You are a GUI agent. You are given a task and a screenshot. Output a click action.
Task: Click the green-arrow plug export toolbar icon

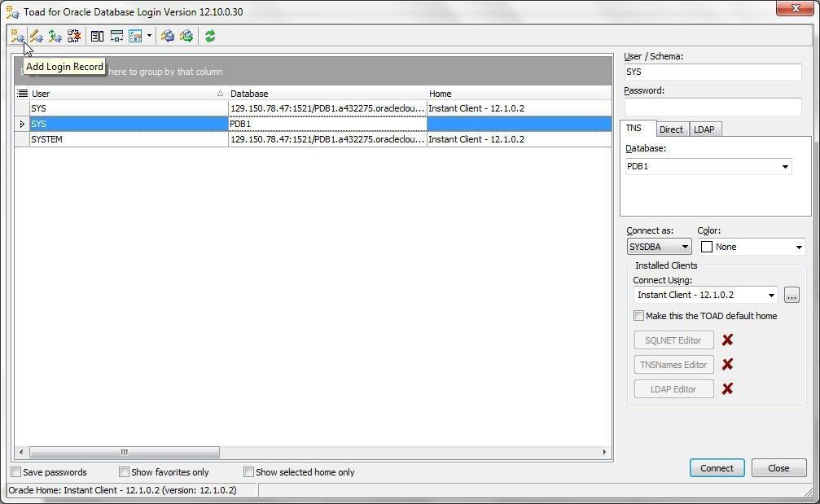point(186,36)
